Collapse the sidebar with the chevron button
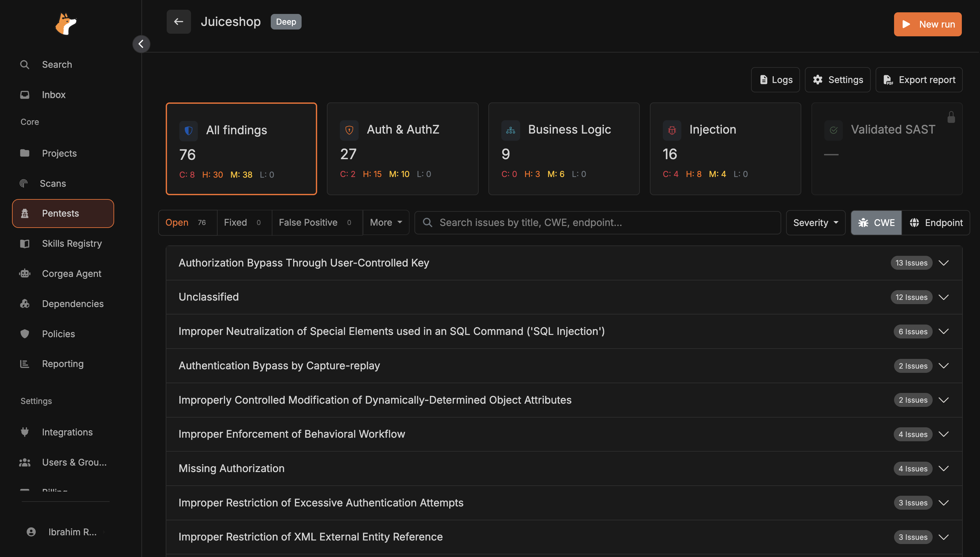Image resolution: width=980 pixels, height=557 pixels. [141, 44]
